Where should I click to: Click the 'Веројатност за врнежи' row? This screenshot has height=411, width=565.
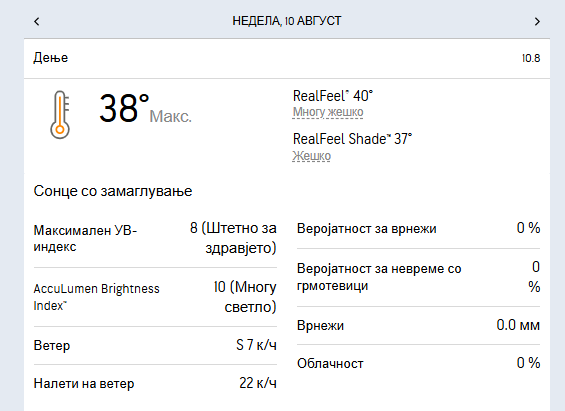tap(418, 228)
